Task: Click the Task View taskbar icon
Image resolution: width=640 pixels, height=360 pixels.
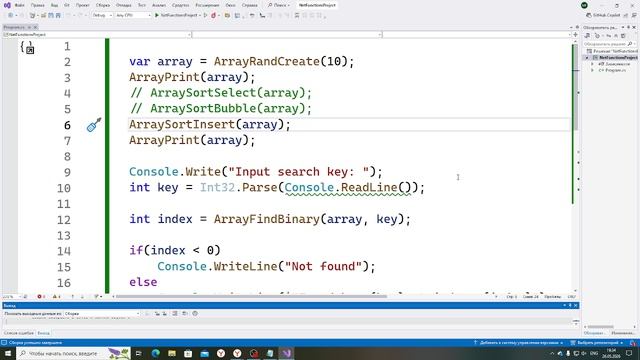Action: click(x=139, y=353)
